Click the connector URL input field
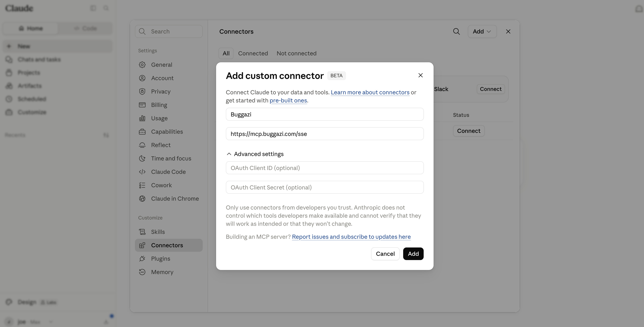Image resolution: width=644 pixels, height=327 pixels. 325,134
